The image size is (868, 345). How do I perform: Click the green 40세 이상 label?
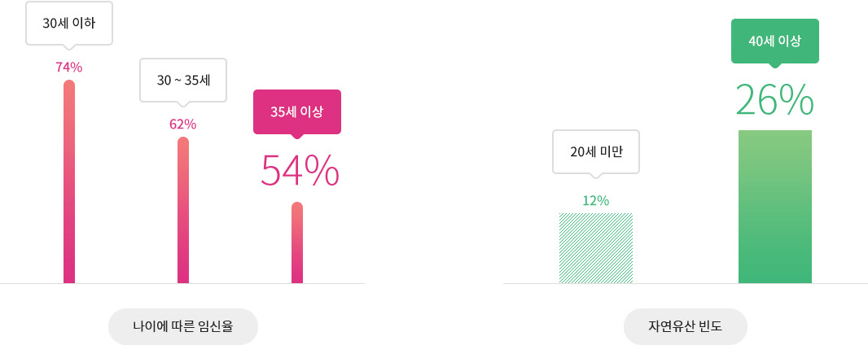point(775,41)
